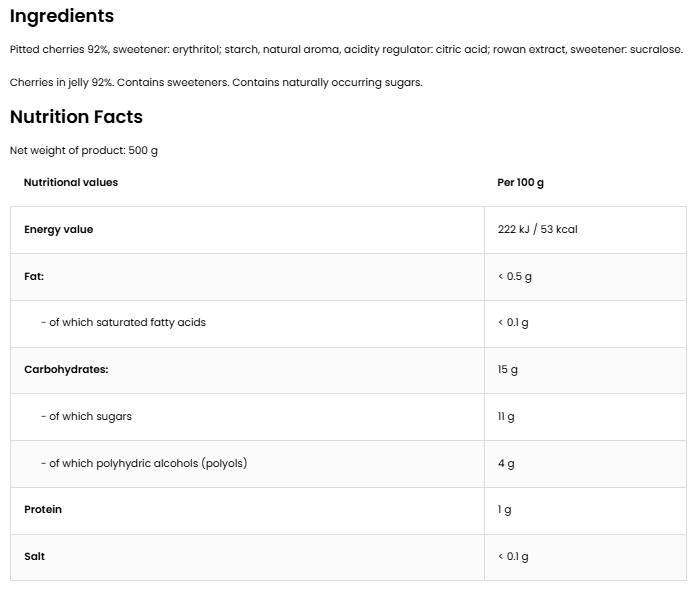Click the '4 g' polyols value
The image size is (698, 597).
[505, 463]
